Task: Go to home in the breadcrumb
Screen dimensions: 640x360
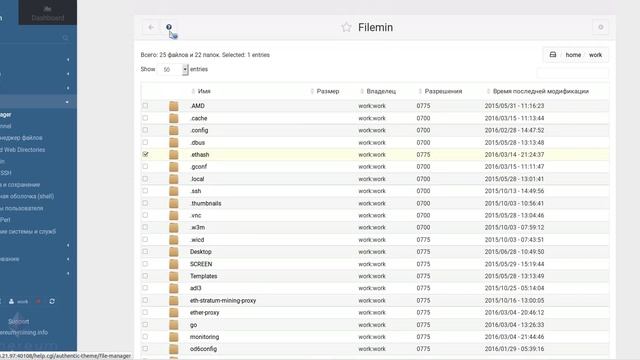Action: [573, 55]
